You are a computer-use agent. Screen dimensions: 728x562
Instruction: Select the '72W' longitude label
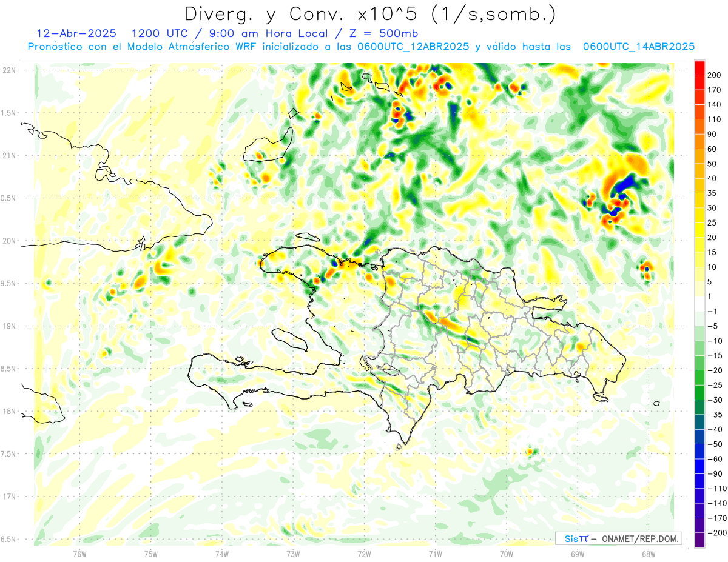pos(364,554)
